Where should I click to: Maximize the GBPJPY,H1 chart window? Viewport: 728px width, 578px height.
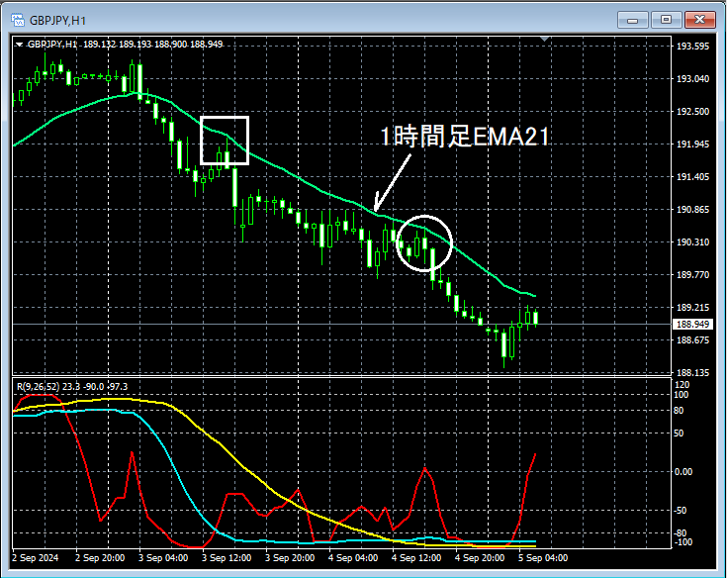666,20
